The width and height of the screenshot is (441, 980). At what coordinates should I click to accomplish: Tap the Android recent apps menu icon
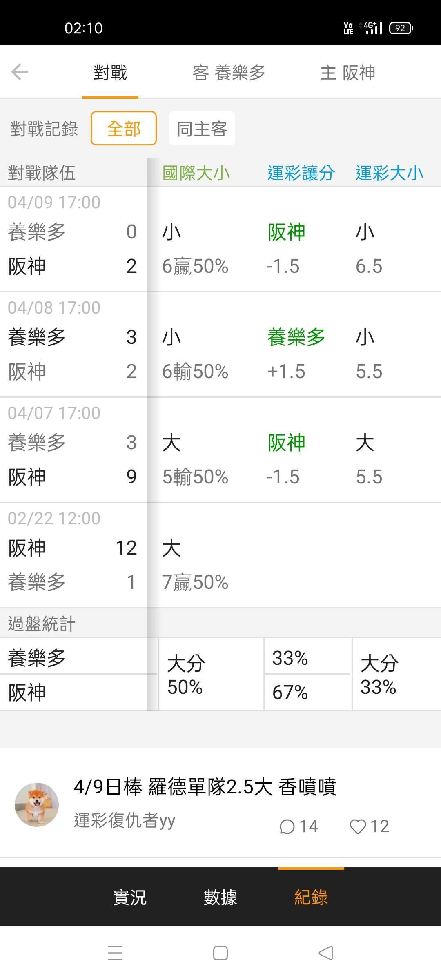[x=115, y=953]
